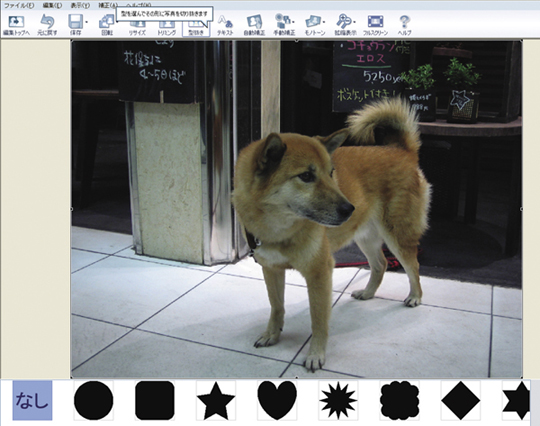Apply 自動補正 auto correction
The image size is (540, 426).
click(255, 25)
